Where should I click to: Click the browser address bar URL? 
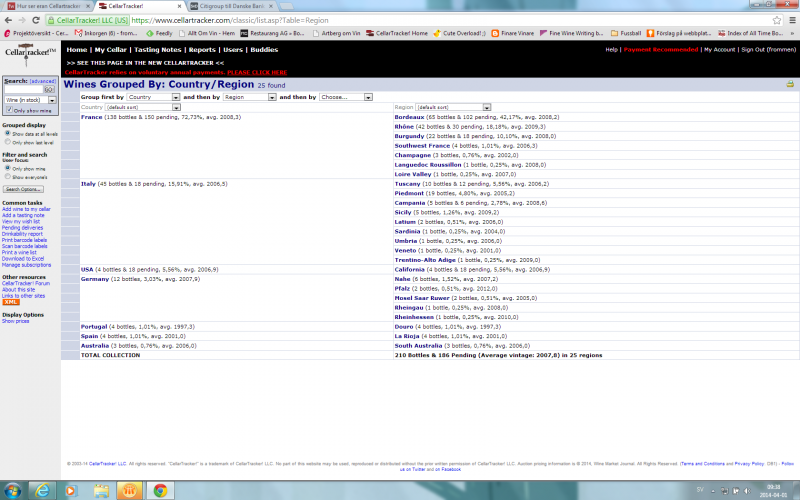(230, 20)
